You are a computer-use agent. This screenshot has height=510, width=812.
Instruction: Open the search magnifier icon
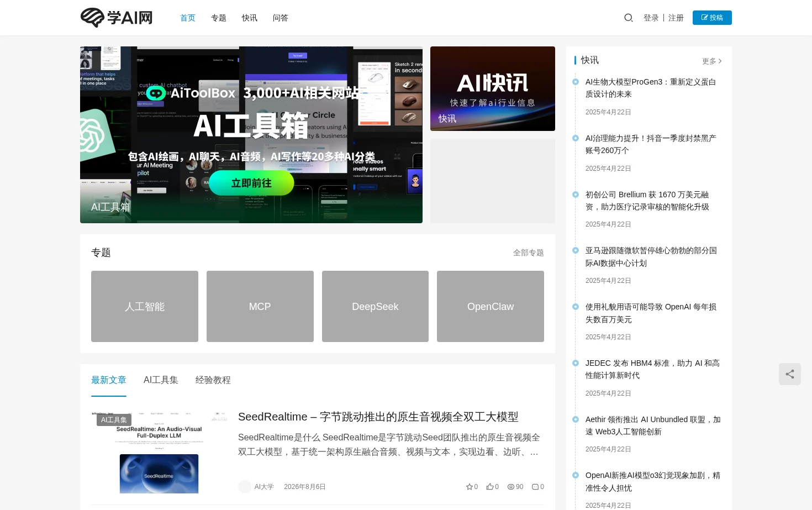(x=628, y=18)
